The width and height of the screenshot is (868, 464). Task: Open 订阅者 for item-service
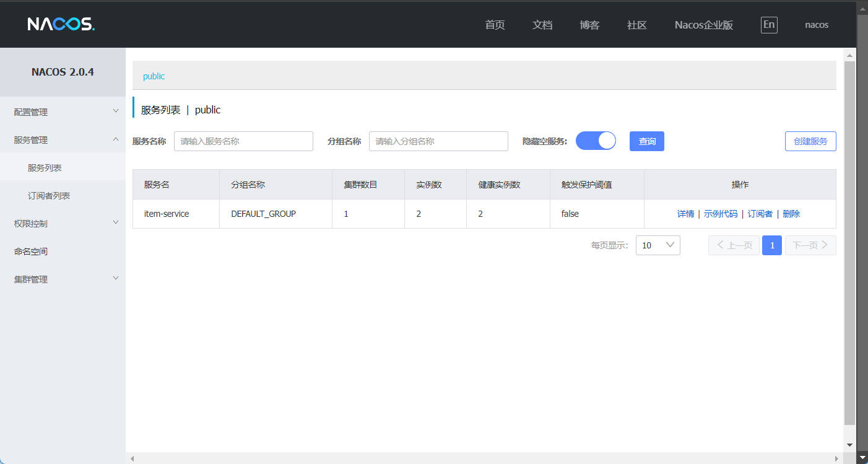[760, 214]
